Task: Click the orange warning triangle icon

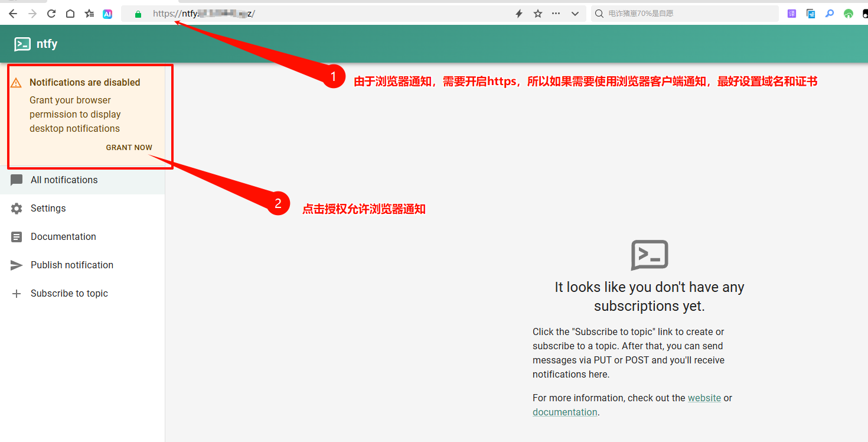Action: coord(17,83)
